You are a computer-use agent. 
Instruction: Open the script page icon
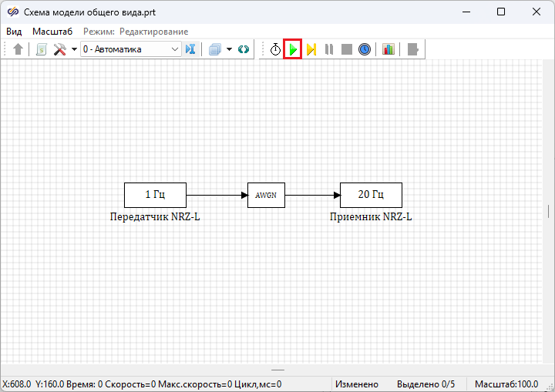click(42, 49)
